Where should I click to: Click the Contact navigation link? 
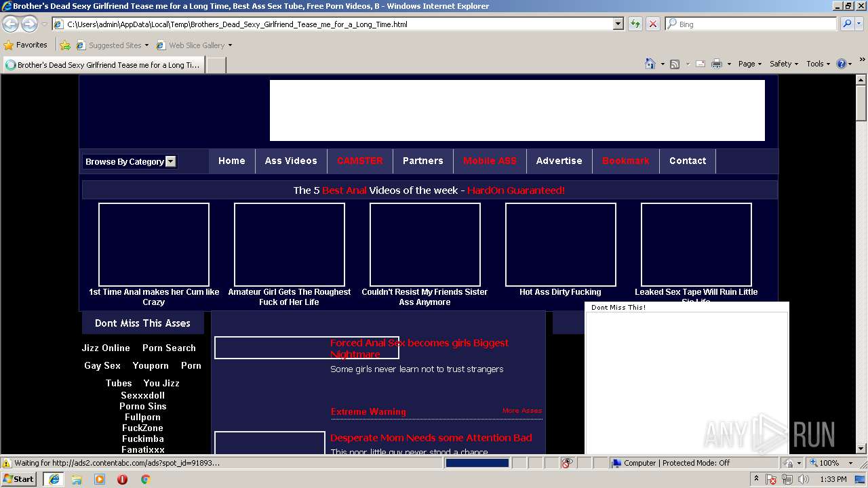coord(688,161)
